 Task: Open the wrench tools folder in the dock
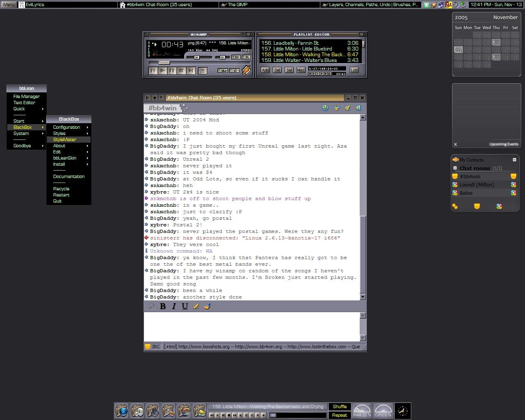[168, 411]
